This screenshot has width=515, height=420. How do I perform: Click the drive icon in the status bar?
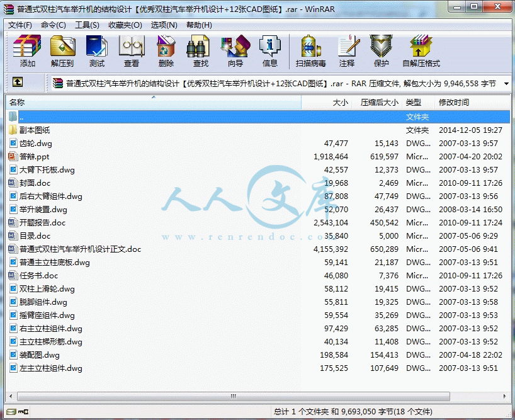tap(11, 411)
